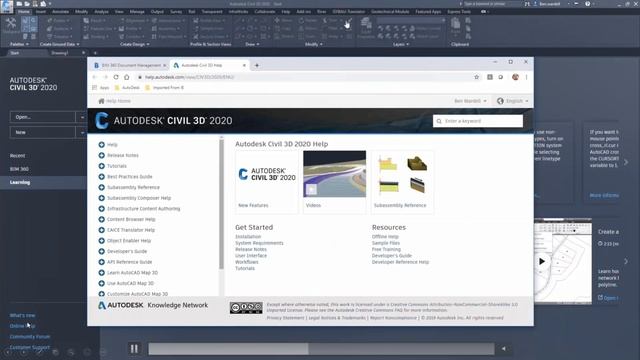This screenshot has height=360, width=640.
Task: Go to the browser home page icon
Action: 127,77
